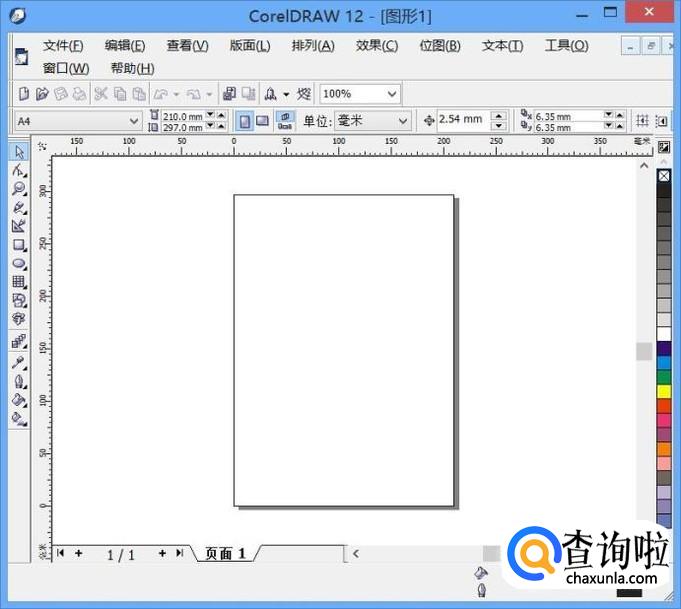Choose the Rectangle tool

tap(19, 245)
